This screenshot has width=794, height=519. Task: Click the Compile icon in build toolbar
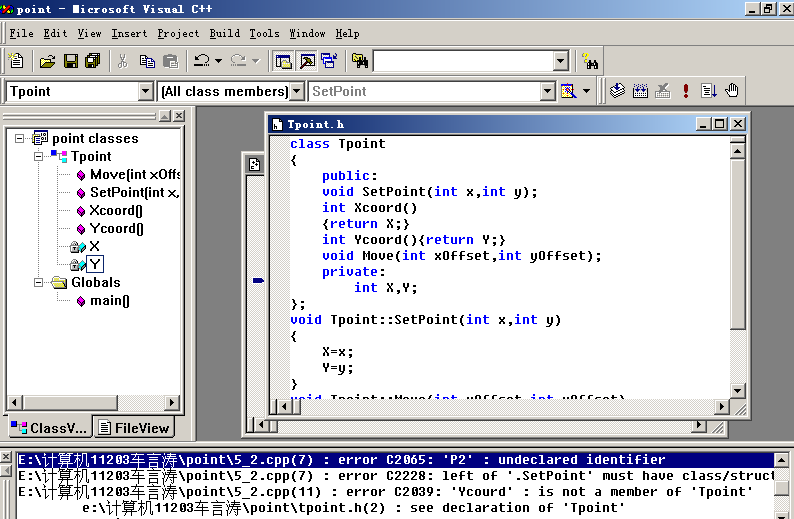point(617,91)
